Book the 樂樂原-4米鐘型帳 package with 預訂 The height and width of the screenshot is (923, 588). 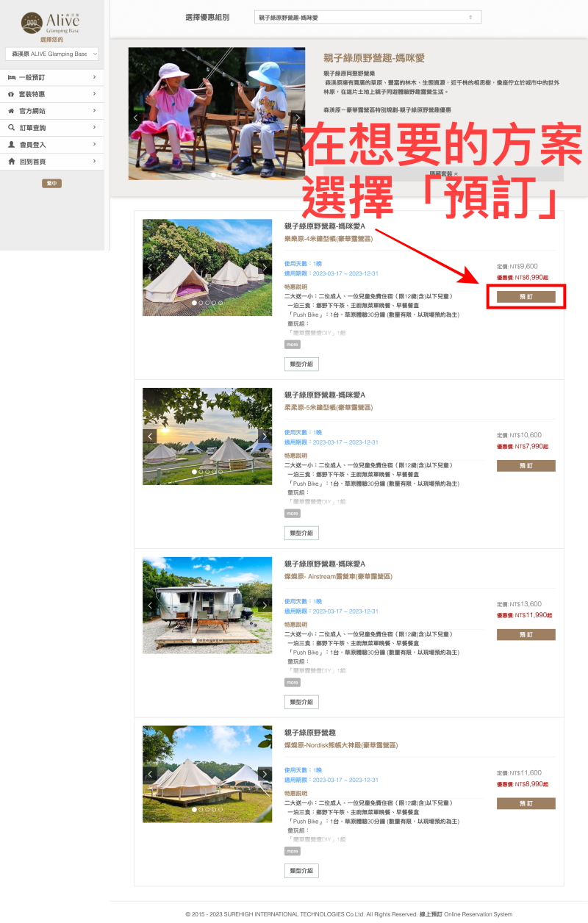point(526,297)
